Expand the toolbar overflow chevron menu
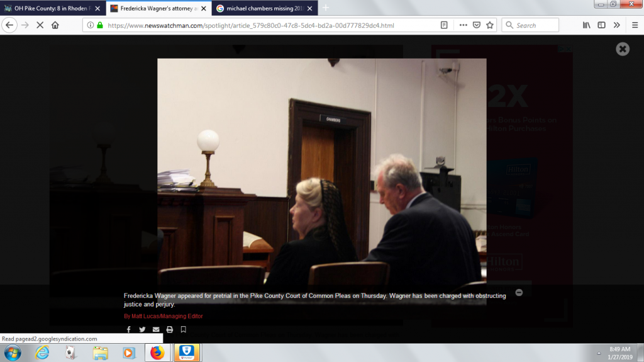Viewport: 644px width, 362px height. (616, 25)
